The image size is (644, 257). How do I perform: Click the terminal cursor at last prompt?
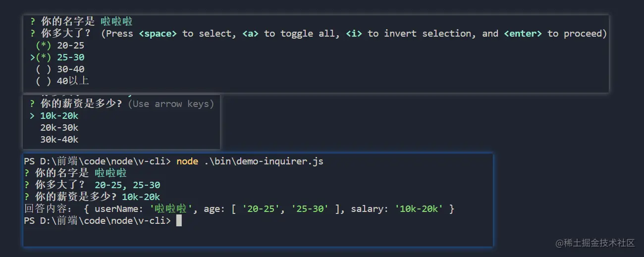pos(179,220)
